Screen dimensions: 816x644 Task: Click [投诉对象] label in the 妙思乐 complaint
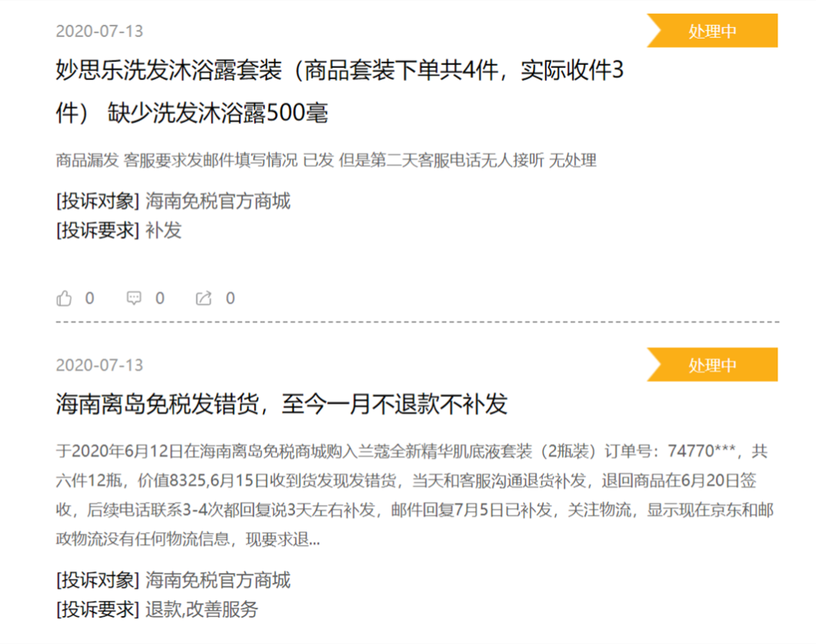tap(97, 201)
